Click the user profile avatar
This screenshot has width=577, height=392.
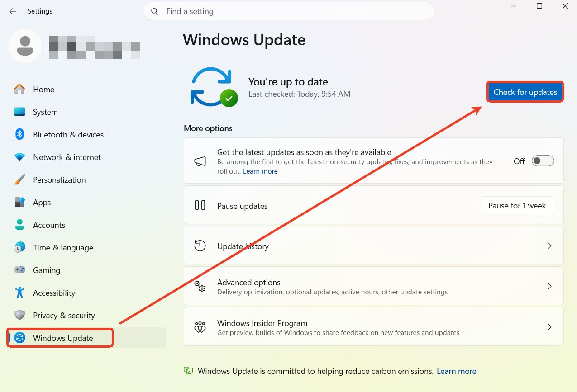[x=25, y=46]
